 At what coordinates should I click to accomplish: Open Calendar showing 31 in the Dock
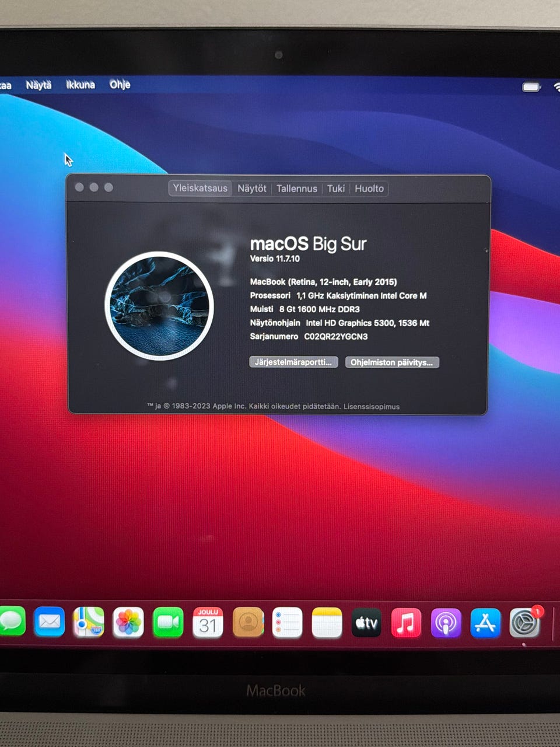pyautogui.click(x=208, y=623)
